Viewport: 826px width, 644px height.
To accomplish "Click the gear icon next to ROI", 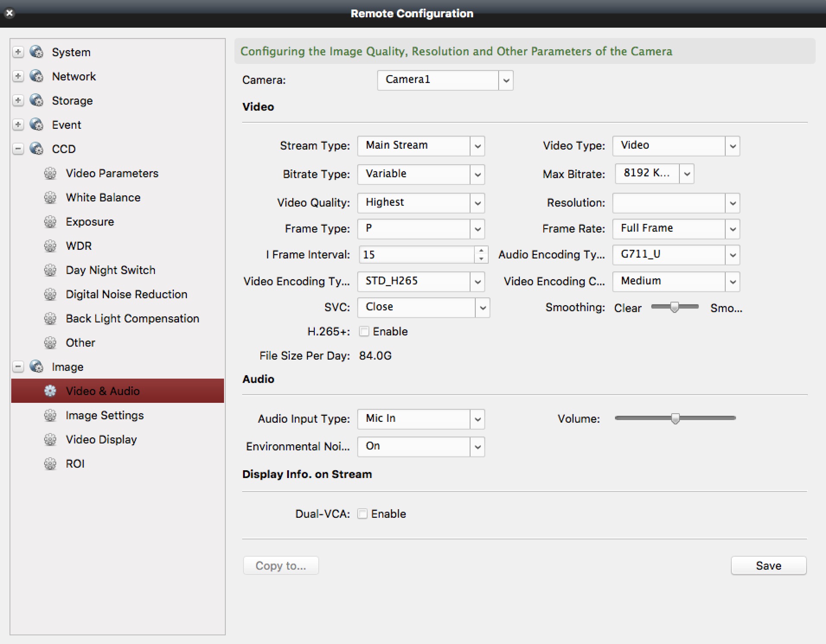I will pyautogui.click(x=50, y=464).
